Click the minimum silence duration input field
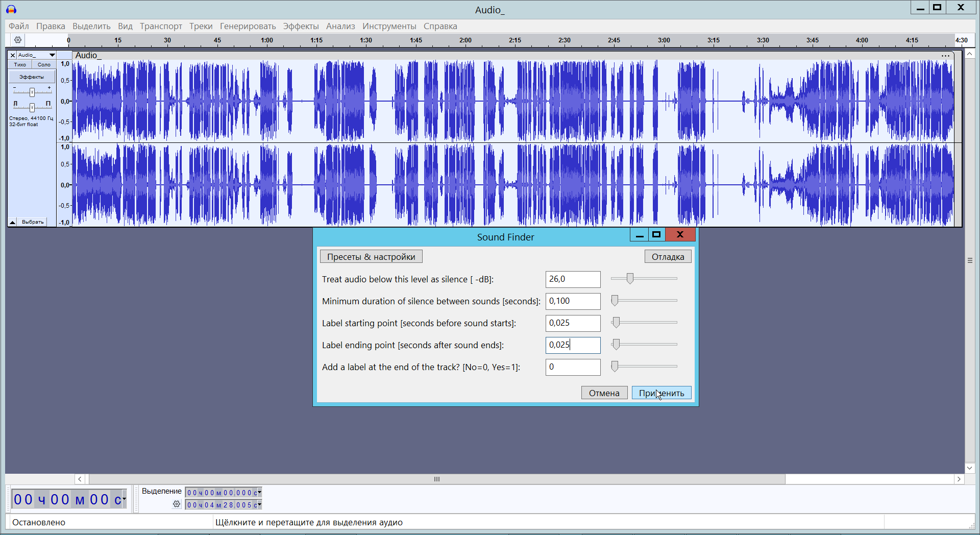The width and height of the screenshot is (980, 535). click(x=573, y=301)
